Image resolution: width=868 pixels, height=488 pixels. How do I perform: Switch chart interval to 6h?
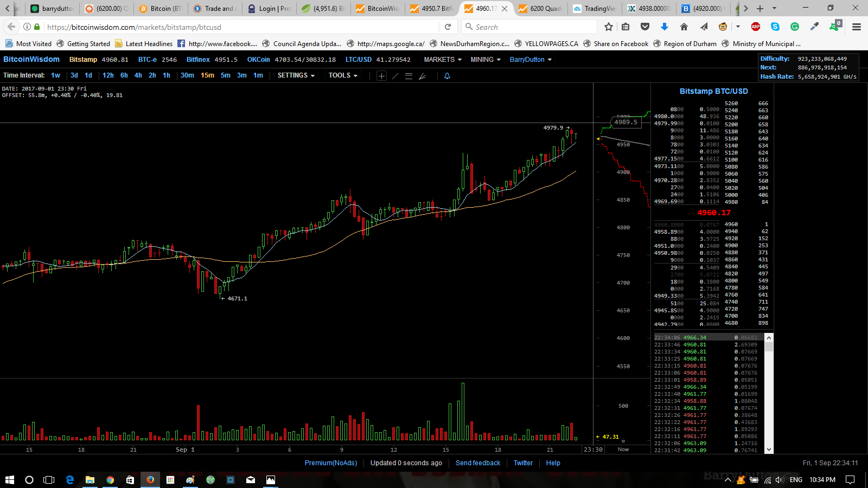tap(124, 75)
